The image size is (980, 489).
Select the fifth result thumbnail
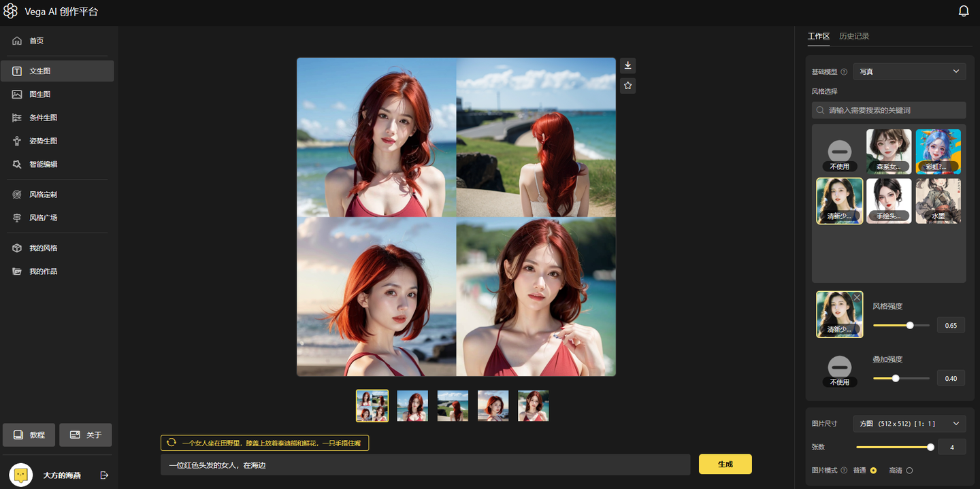tap(534, 405)
